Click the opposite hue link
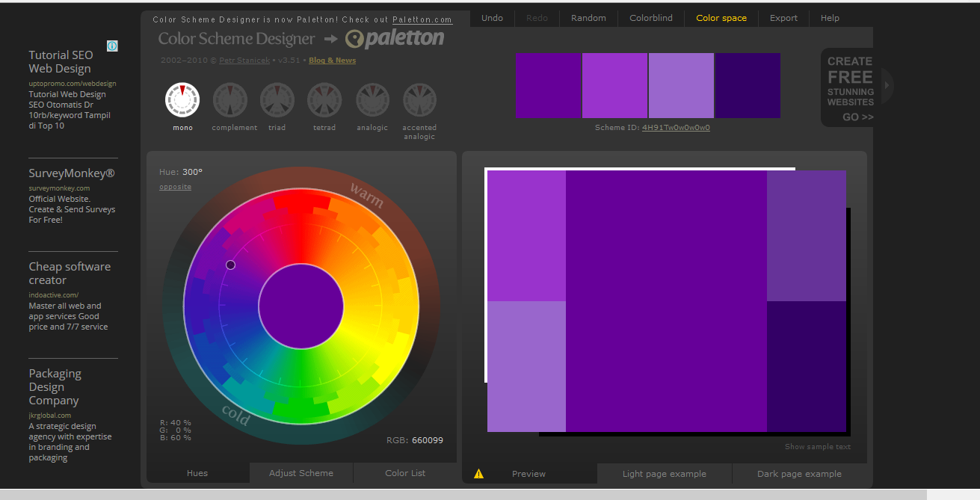Screen dimensions: 980x500 coord(175,187)
